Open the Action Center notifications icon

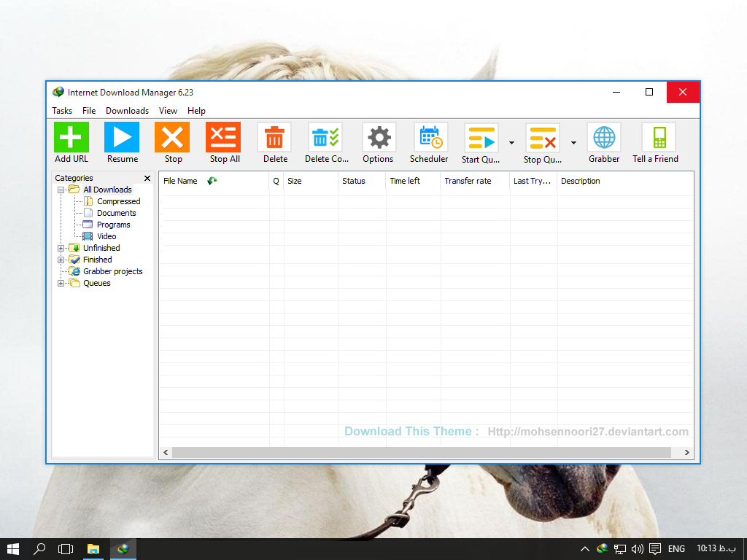coord(655,549)
